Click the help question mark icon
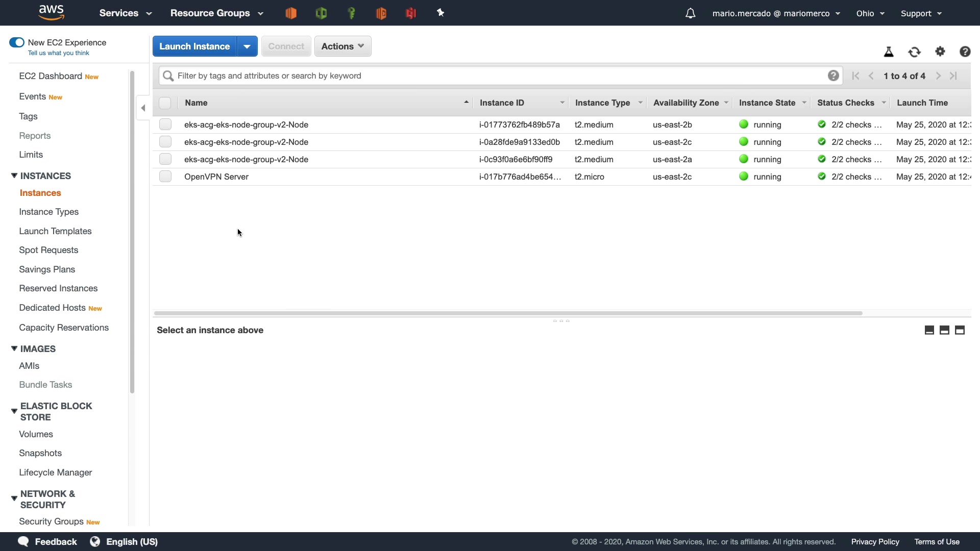 coord(965,52)
